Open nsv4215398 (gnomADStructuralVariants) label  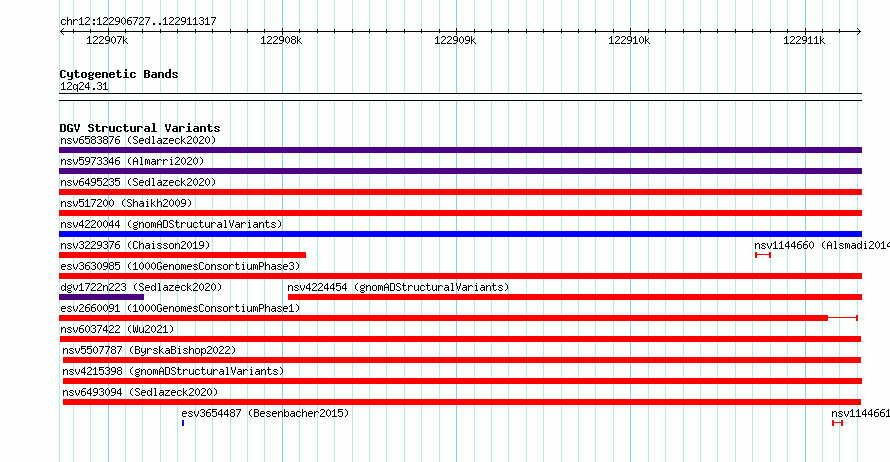pos(173,371)
